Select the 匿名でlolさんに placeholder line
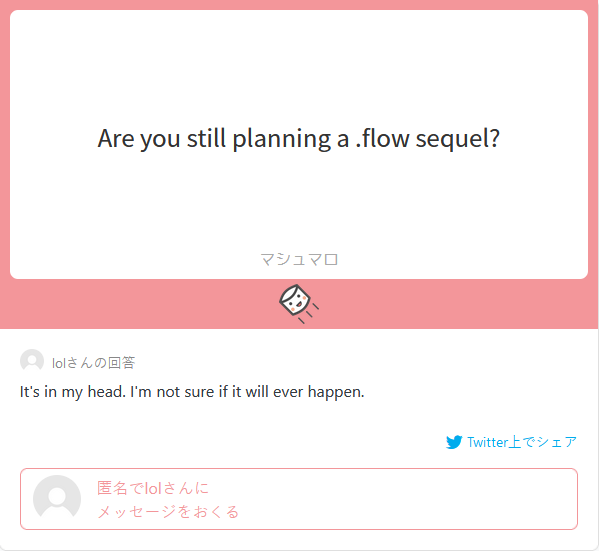Image resolution: width=599 pixels, height=551 pixels. [153, 488]
